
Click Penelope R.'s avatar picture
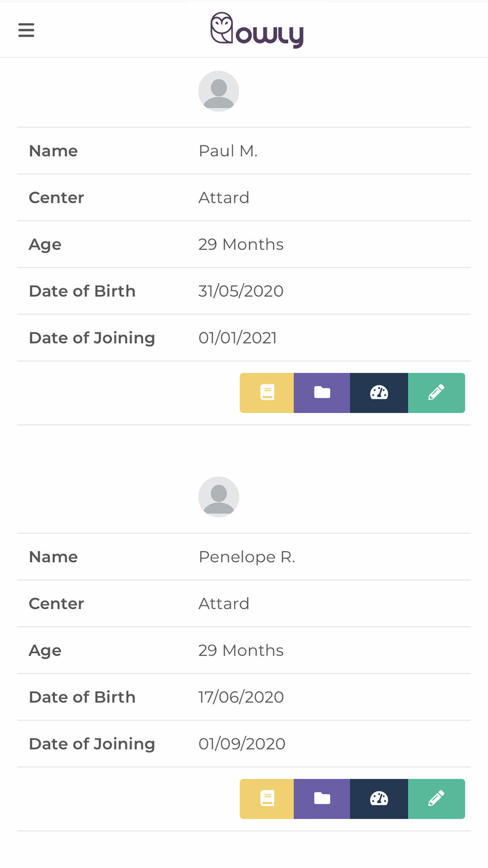(x=219, y=497)
